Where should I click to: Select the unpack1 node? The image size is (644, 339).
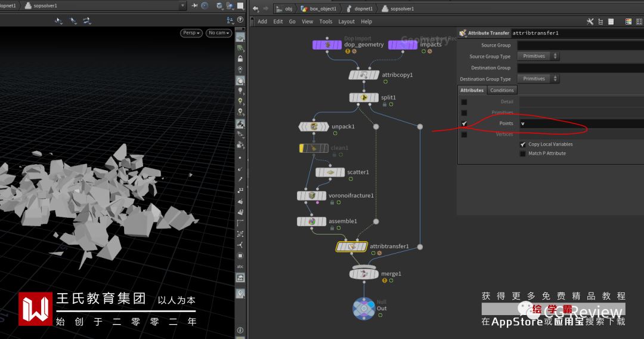click(314, 127)
